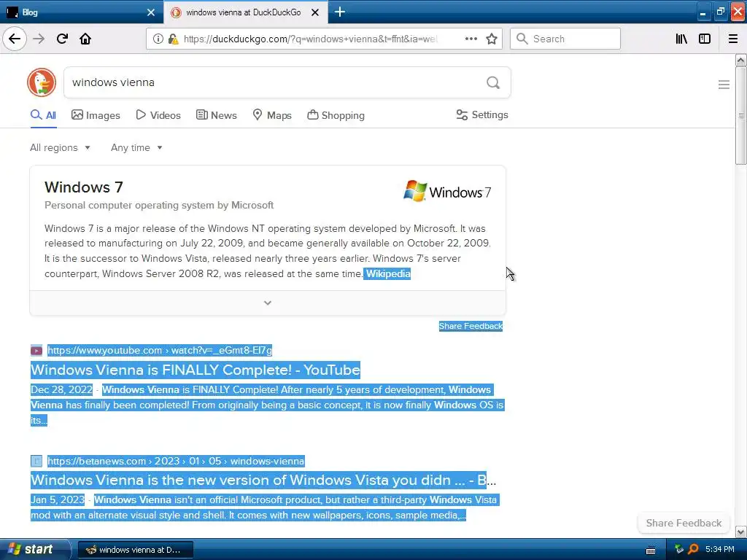Click the scrollbar up arrow
Viewport: 747px width, 560px height.
tap(741, 60)
